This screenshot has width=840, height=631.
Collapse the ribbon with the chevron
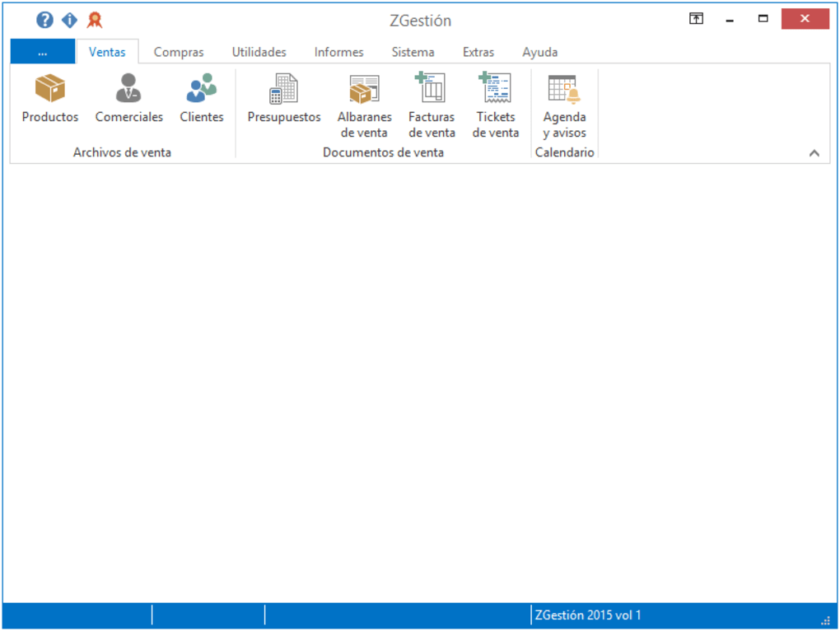(x=814, y=152)
